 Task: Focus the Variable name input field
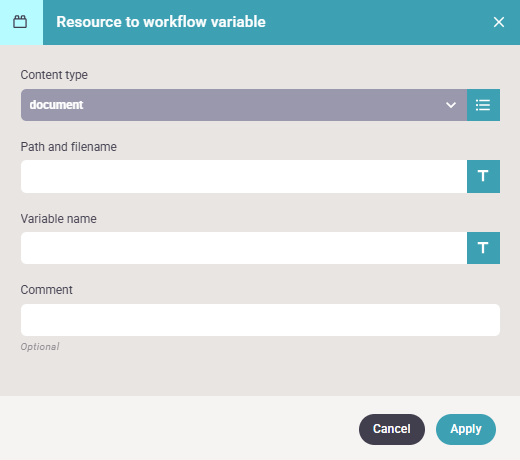(244, 248)
